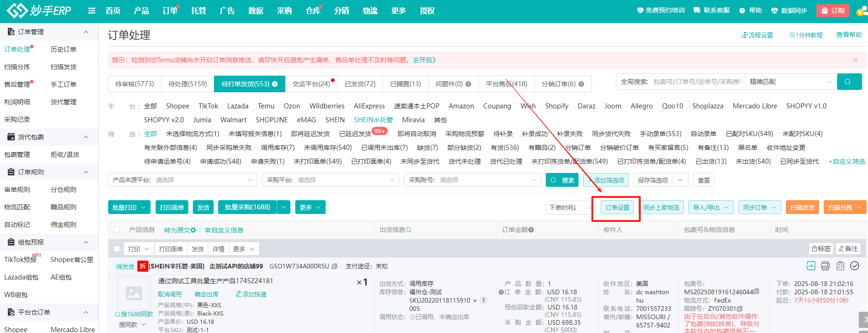Open 流程设置 at top right
Screen dimensions: 868x333
pyautogui.click(x=757, y=35)
